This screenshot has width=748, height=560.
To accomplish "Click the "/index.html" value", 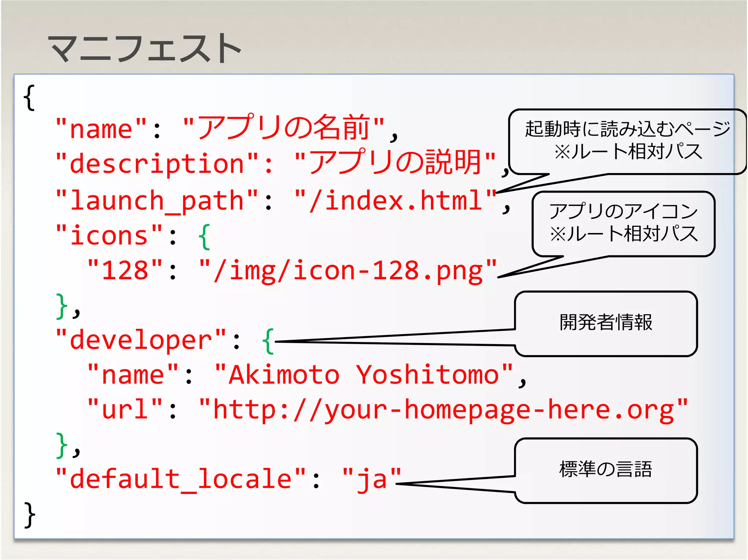I will tap(395, 200).
